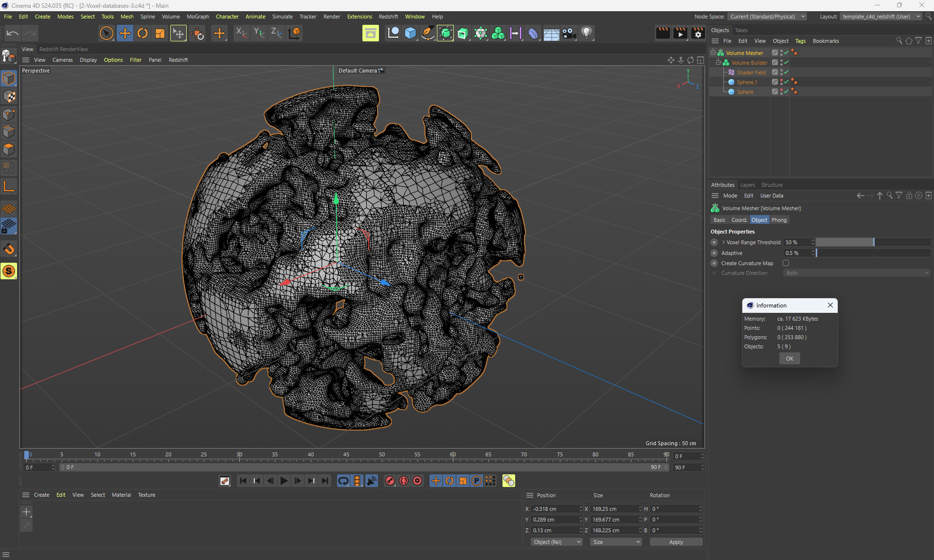Add a Cube primitive object

coord(411,33)
